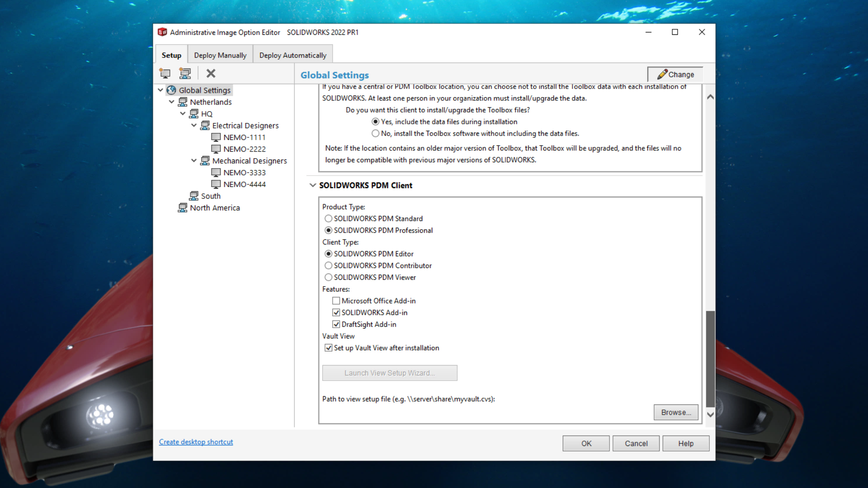Viewport: 868px width, 488px height.
Task: Click the Electrical Designers group icon
Action: click(x=205, y=125)
